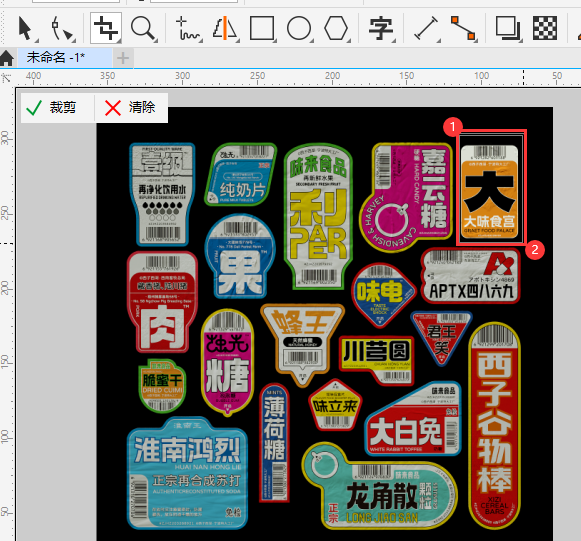Click the 200 mark on the horizontal ruler
The height and width of the screenshot is (541, 581).
click(332, 76)
